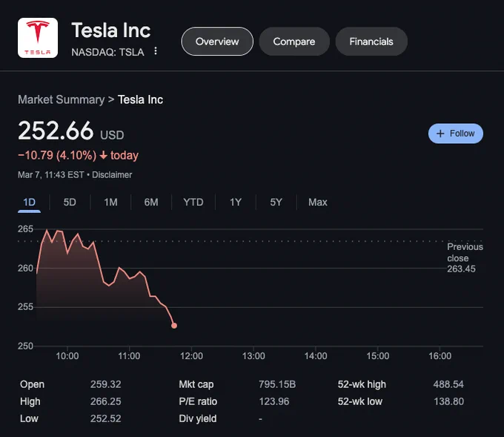Select the YTD chart range
This screenshot has height=437, width=504.
click(x=193, y=203)
